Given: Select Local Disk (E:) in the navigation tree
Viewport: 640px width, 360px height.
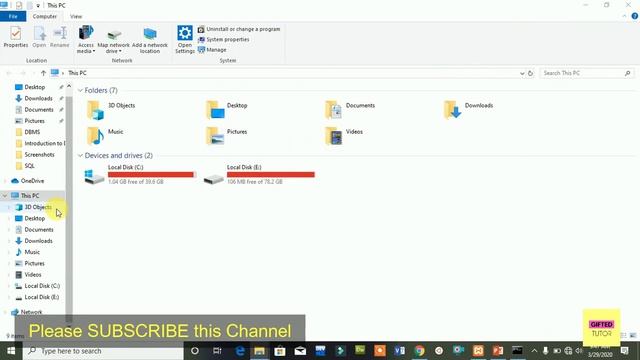Looking at the screenshot, I should [x=42, y=297].
